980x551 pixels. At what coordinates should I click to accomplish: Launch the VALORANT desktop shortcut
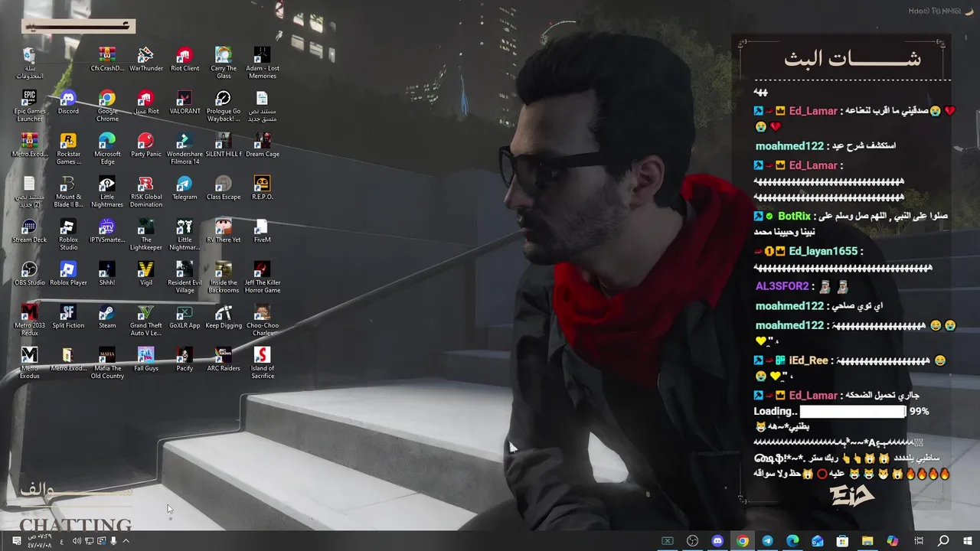(x=185, y=102)
